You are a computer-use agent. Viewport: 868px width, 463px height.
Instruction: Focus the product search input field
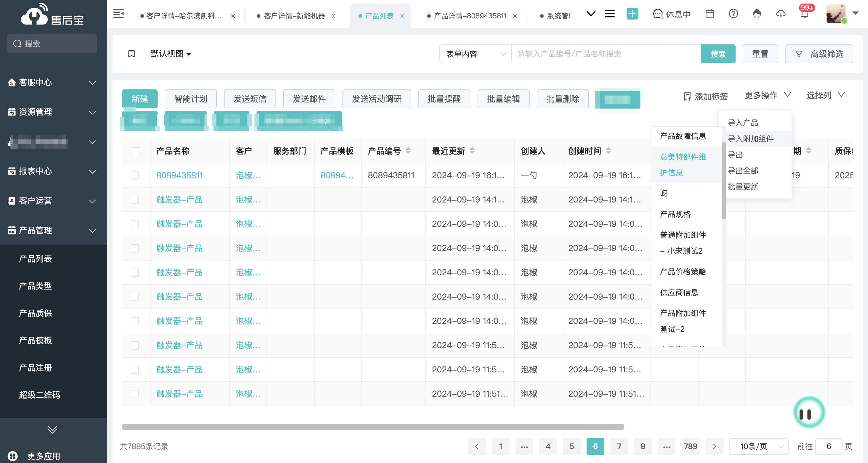pyautogui.click(x=606, y=54)
